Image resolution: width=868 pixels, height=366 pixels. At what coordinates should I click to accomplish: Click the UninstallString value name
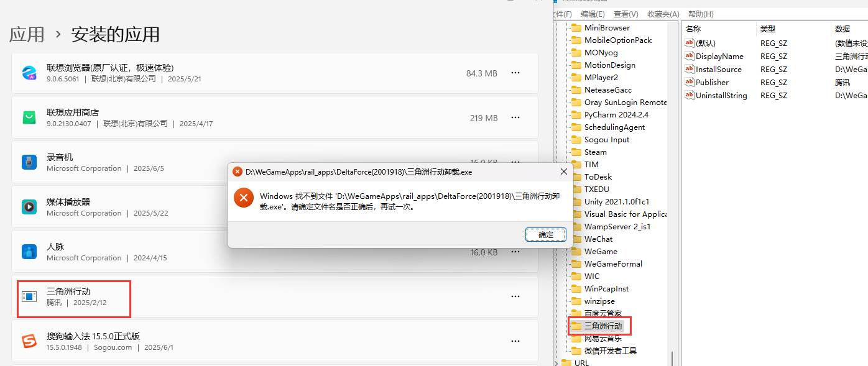721,95
